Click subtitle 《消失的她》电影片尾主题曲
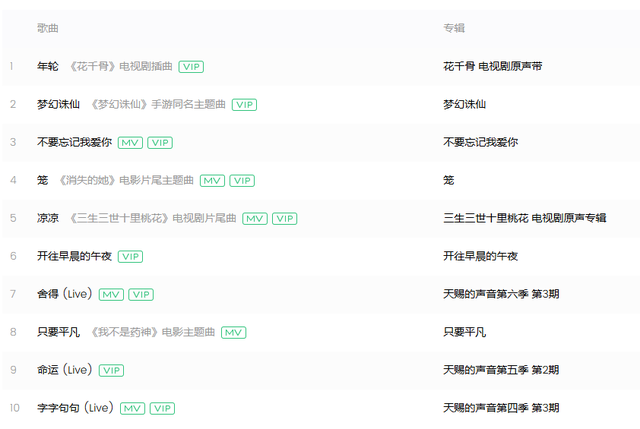640x429 pixels. pyautogui.click(x=126, y=180)
